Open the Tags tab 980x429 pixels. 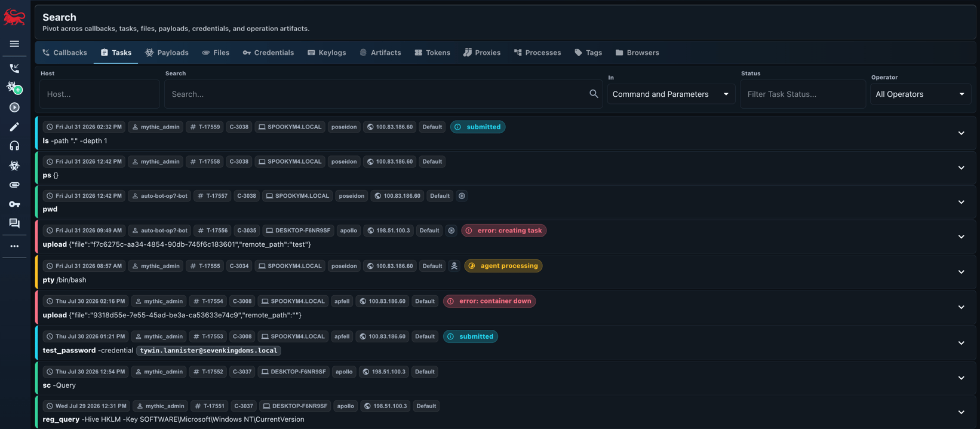tap(588, 53)
